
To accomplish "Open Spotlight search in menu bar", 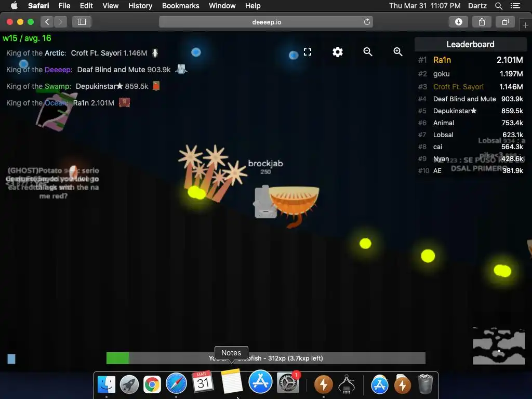I will click(x=499, y=6).
